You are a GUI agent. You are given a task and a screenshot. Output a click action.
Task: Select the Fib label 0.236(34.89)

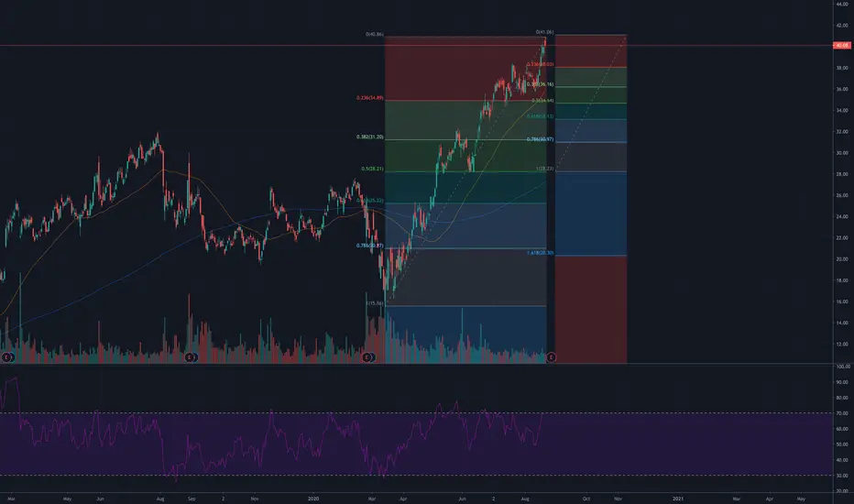(370, 98)
